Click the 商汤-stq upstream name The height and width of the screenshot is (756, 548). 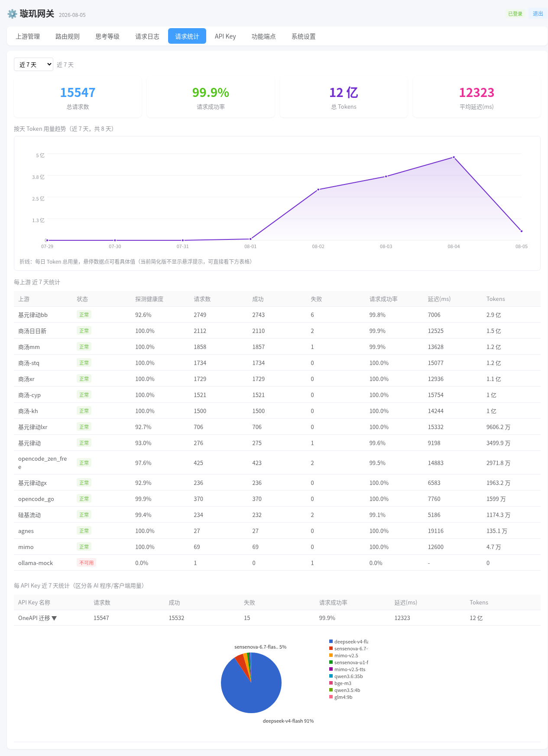coord(29,363)
